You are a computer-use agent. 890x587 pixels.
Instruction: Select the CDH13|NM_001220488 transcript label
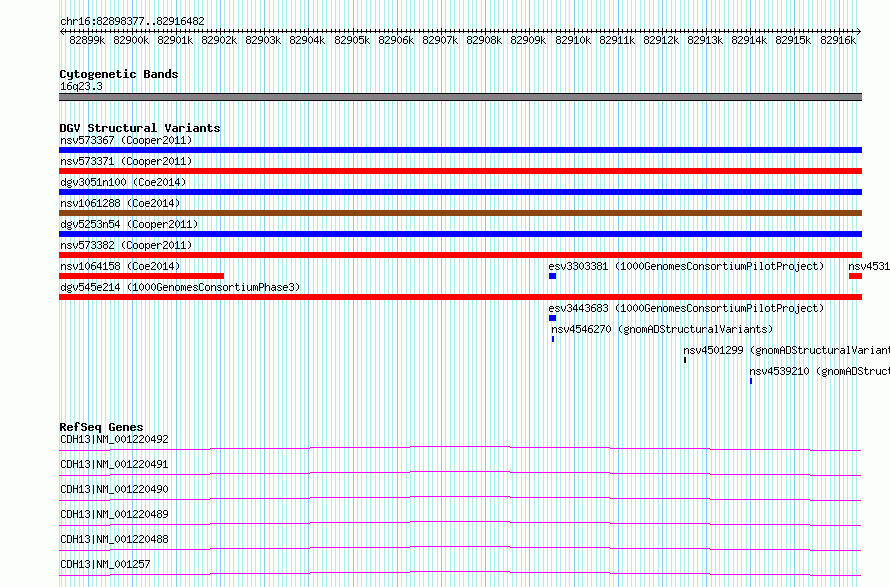114,539
